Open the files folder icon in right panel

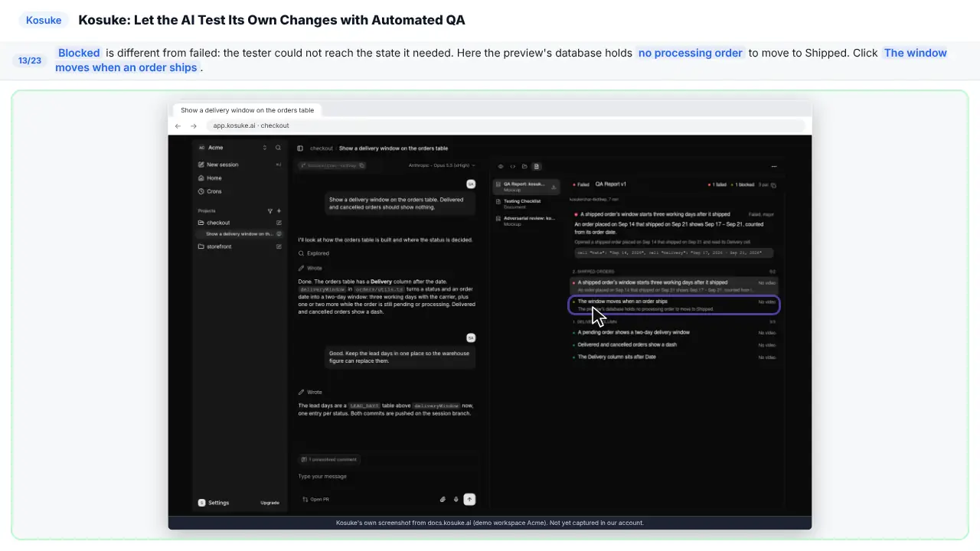tap(524, 166)
